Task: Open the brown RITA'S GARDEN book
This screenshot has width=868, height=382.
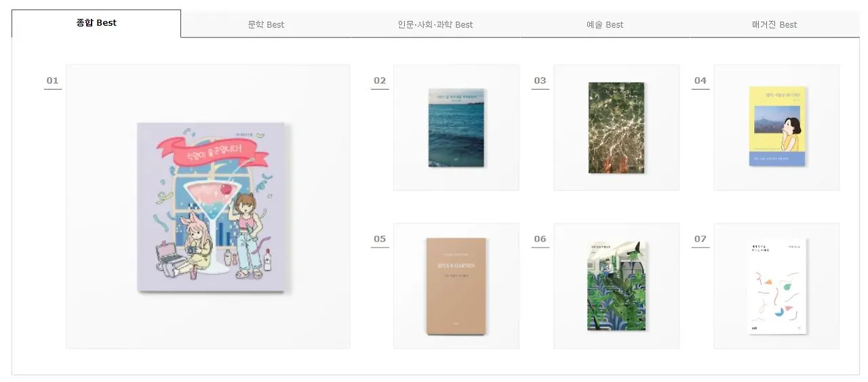Action: (x=456, y=286)
